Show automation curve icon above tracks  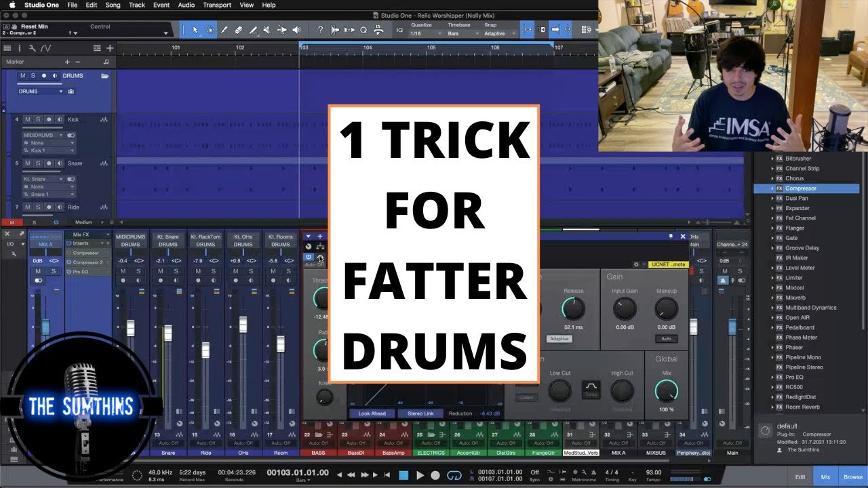point(46,48)
